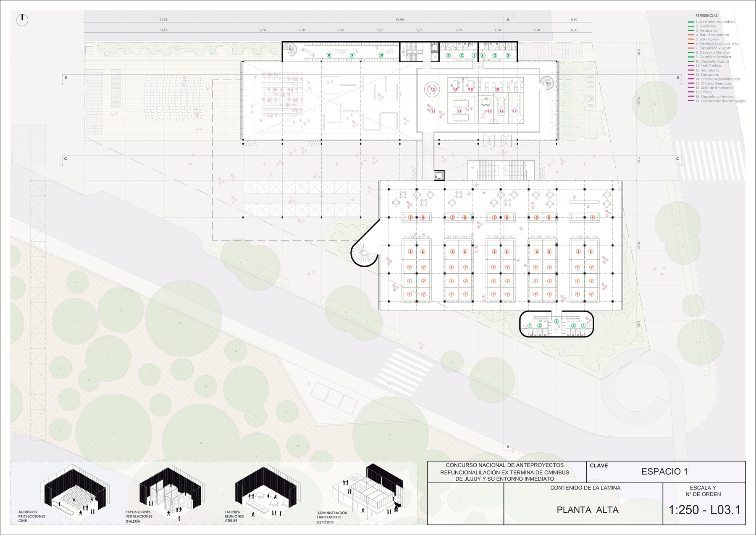756x535 pixels.
Task: Select the ESCALA Y Nº DE ORDEN heading
Action: [703, 491]
